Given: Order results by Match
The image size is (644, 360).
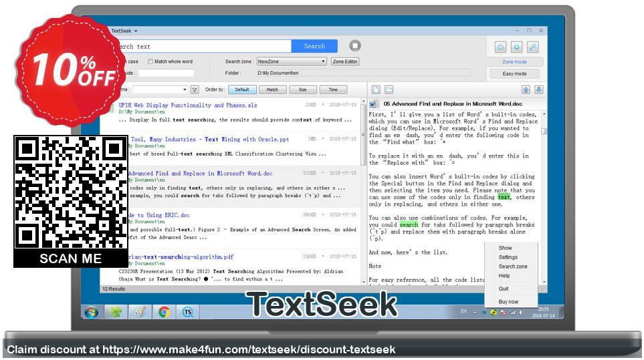Looking at the screenshot, I should tap(272, 89).
